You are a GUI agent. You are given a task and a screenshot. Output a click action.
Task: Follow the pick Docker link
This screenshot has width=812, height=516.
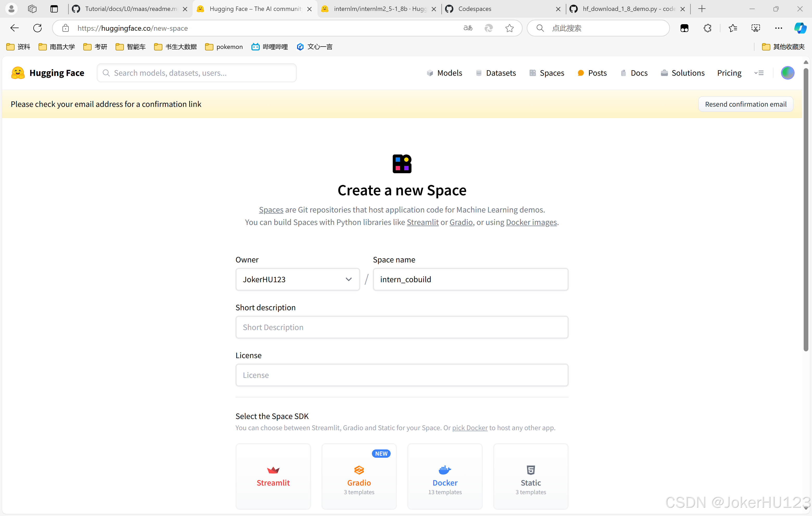pos(470,427)
